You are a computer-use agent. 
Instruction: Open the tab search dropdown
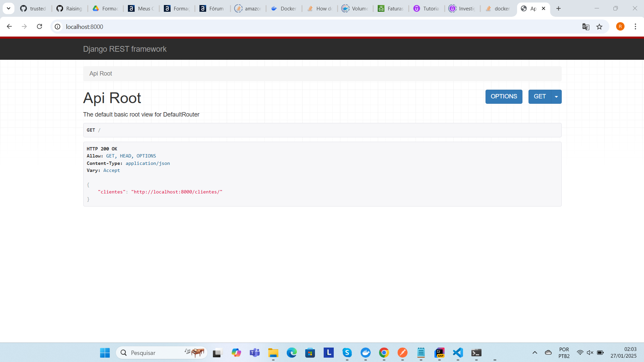click(8, 8)
